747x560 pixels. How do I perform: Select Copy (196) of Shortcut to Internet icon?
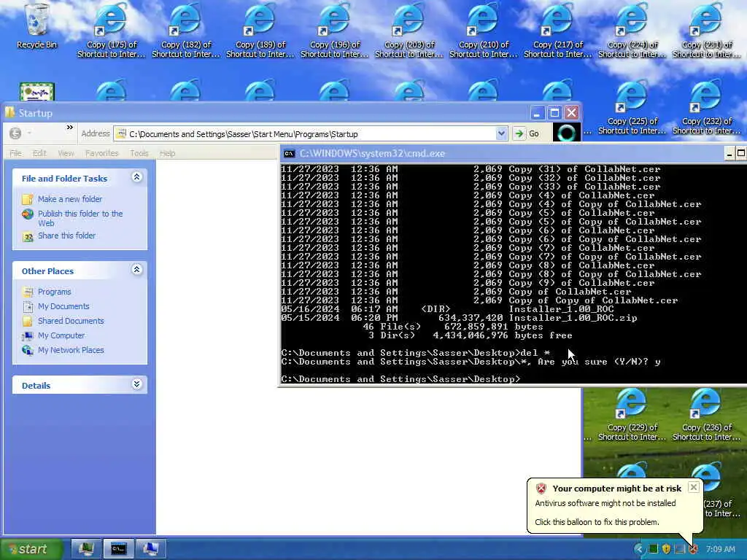pyautogui.click(x=334, y=31)
